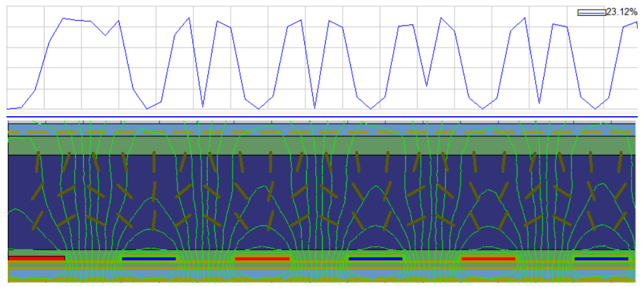The width and height of the screenshot is (644, 287).
Task: Click the legend line swatch beside 23.12%
Action: click(591, 12)
